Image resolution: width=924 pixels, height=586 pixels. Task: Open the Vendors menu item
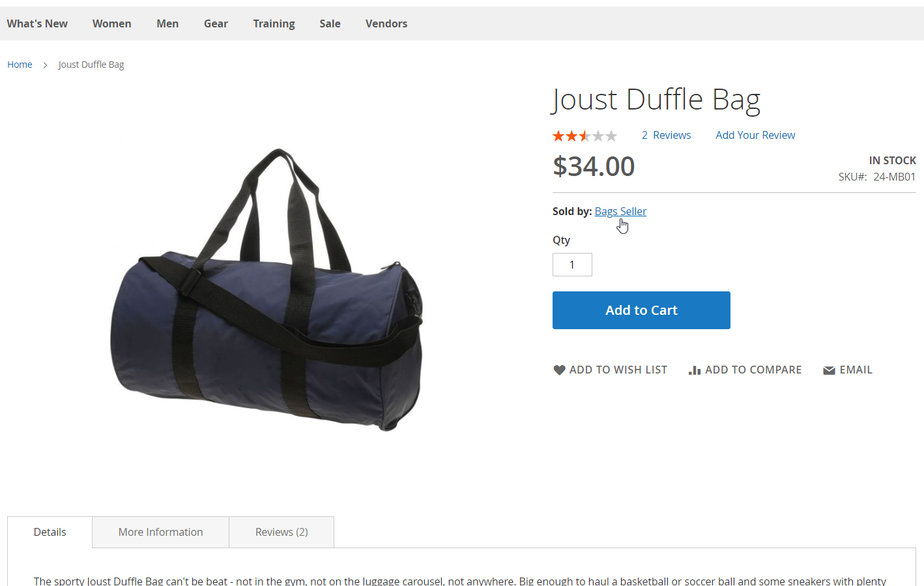(x=386, y=23)
